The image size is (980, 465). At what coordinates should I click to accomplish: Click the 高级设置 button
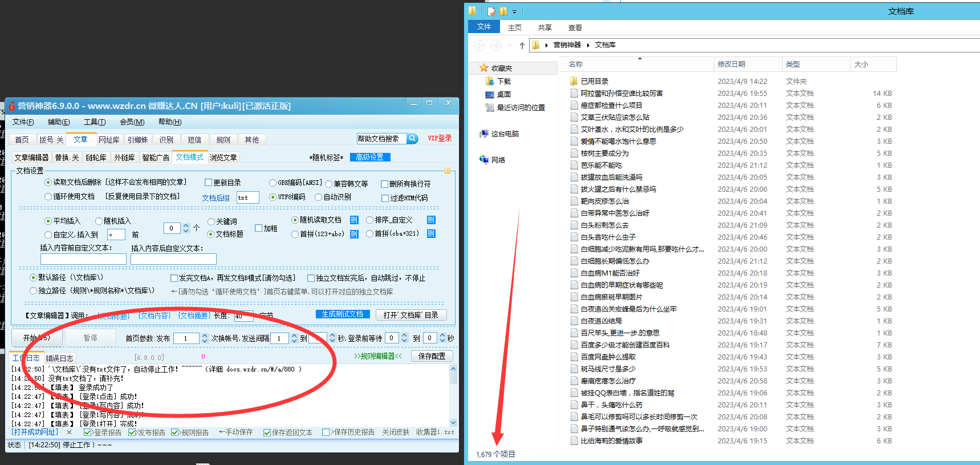(369, 157)
